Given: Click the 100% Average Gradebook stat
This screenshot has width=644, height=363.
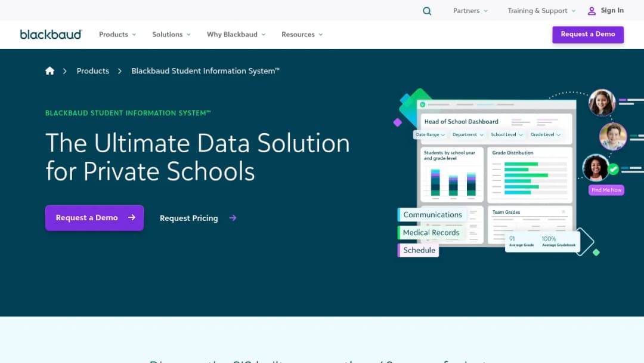Looking at the screenshot, I should pos(559,241).
